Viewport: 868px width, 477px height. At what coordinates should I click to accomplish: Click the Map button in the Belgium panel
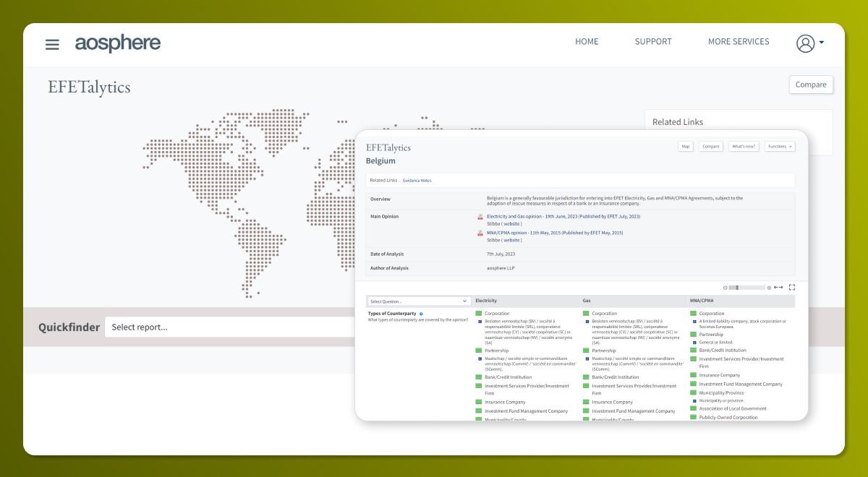(x=685, y=146)
